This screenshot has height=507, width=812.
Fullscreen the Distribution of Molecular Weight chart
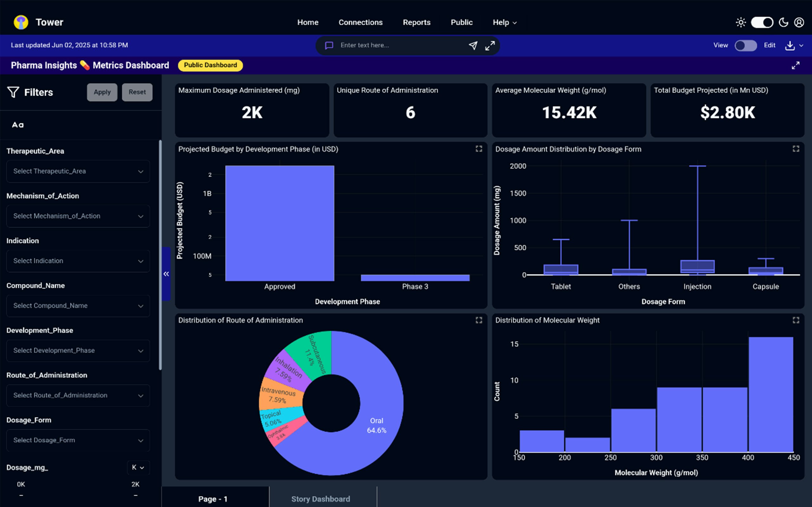[x=796, y=320]
